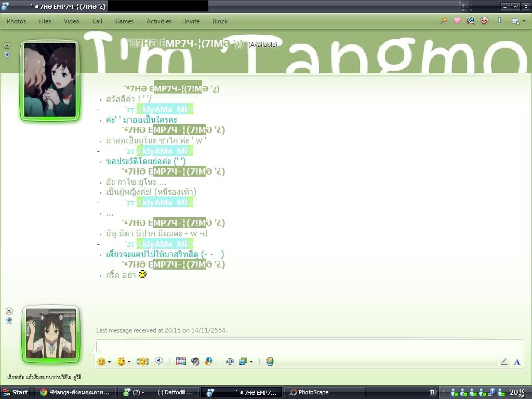Screen dimensions: 532x399
Task: Click the clown face icon at top right
Action: click(x=484, y=21)
